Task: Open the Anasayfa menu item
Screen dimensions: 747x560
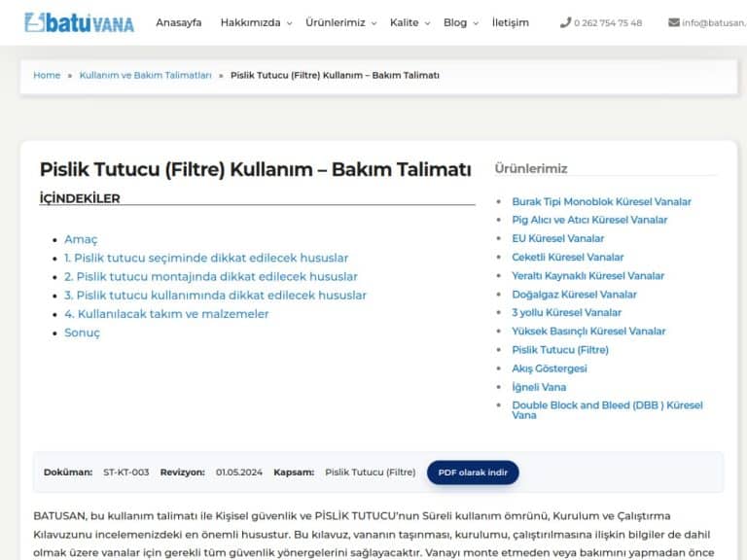Action: point(179,22)
